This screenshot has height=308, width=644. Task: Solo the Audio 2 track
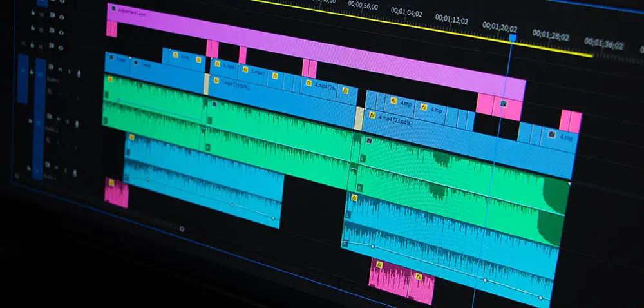(x=68, y=120)
